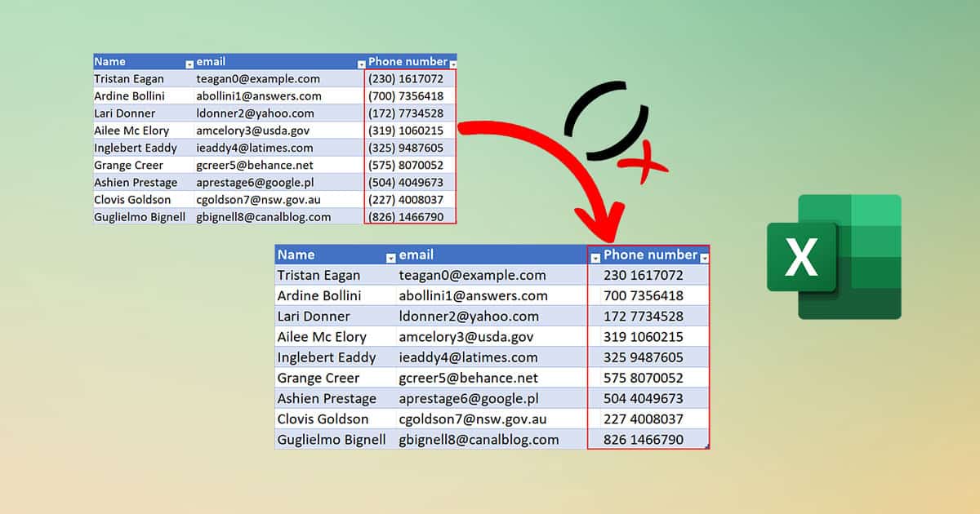Select email header cell in upper table
The height and width of the screenshot is (514, 980).
coord(280,61)
